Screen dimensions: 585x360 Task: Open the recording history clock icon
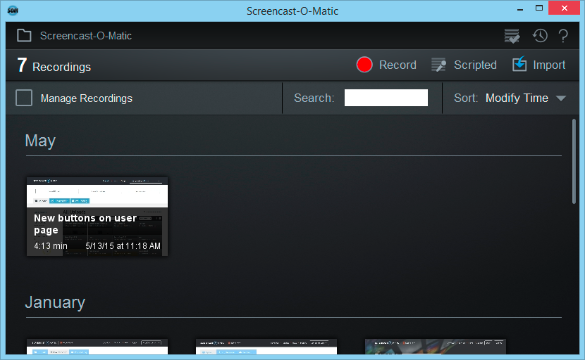[x=540, y=36]
